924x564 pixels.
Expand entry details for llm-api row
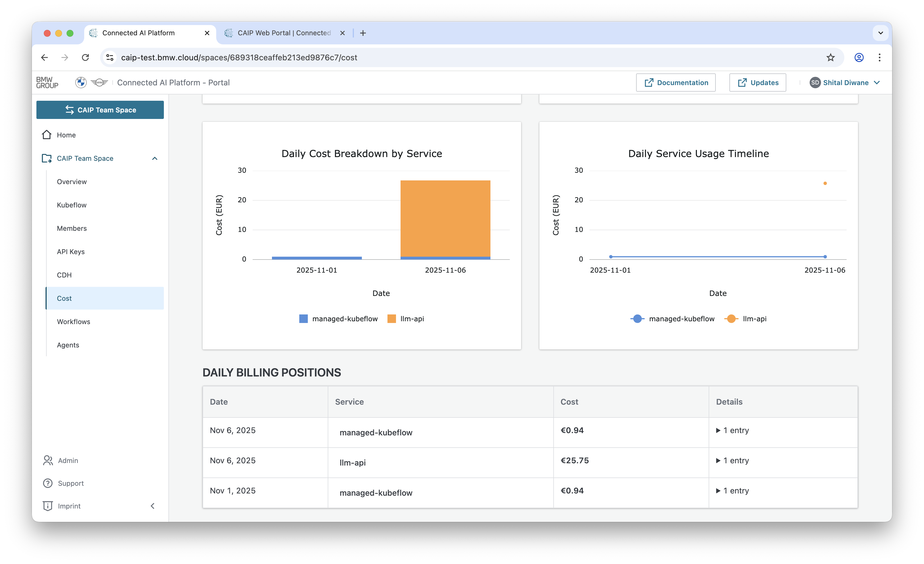tap(732, 460)
